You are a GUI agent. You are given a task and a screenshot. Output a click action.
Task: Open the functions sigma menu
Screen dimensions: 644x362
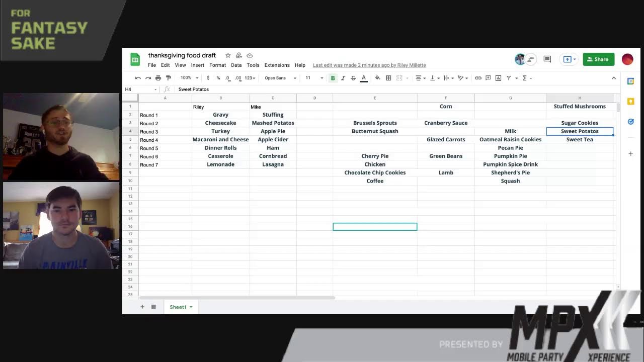pos(525,78)
